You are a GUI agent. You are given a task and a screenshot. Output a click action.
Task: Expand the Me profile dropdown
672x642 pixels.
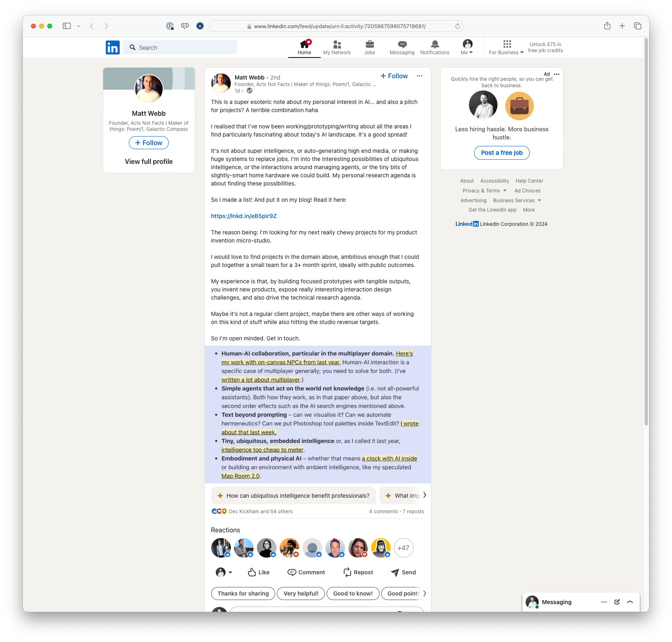click(x=467, y=47)
